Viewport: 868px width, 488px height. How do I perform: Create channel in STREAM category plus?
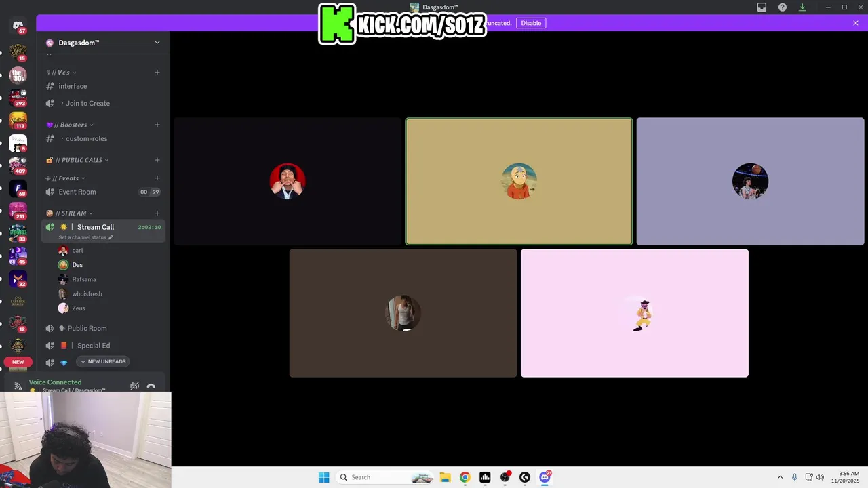point(157,213)
